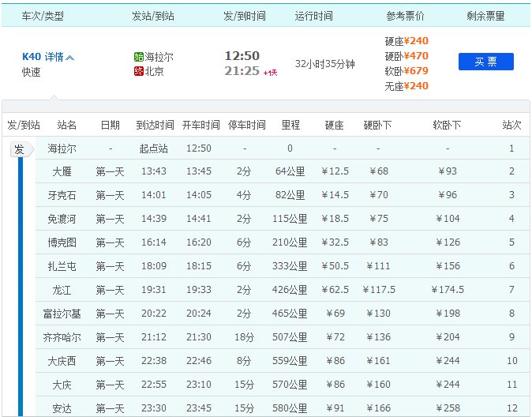Click the 富拉尔基 station entry
Screen dimensions: 532x417
[66, 314]
